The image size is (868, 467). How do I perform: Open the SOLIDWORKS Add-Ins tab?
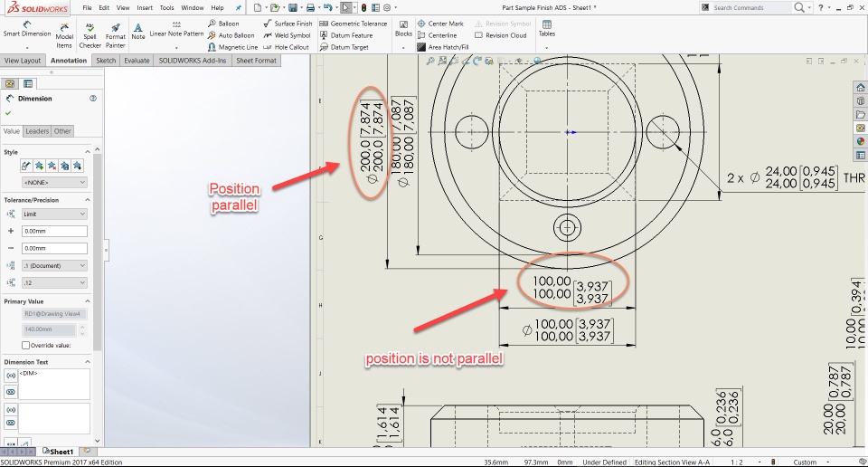(193, 61)
